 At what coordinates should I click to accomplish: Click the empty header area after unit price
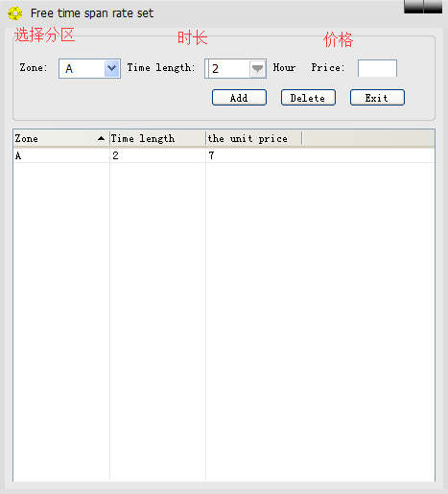[368, 138]
